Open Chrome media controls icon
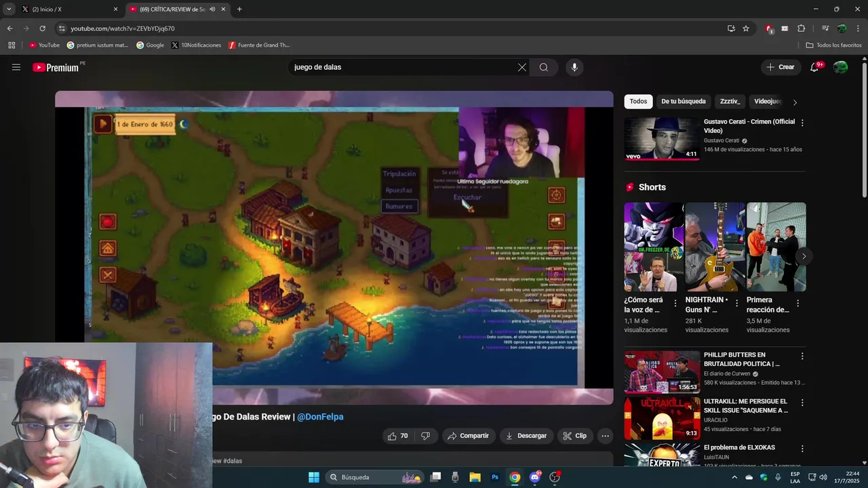Viewport: 868px width, 488px height. 825,28
